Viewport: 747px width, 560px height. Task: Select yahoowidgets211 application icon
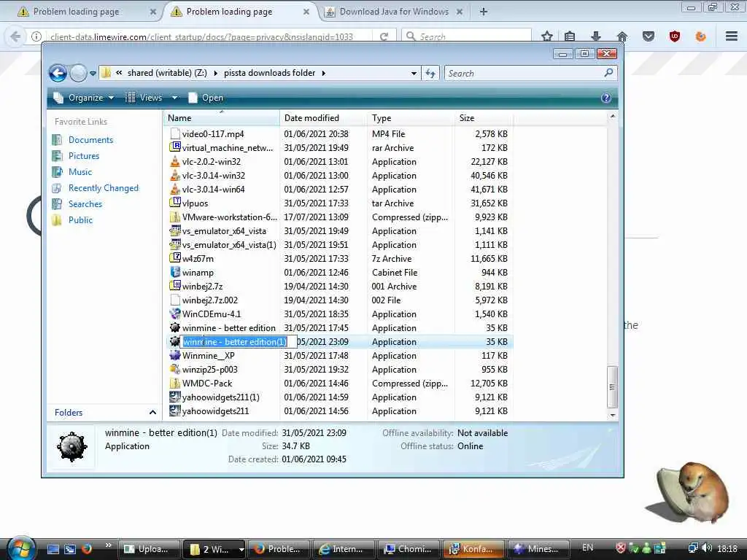point(175,411)
